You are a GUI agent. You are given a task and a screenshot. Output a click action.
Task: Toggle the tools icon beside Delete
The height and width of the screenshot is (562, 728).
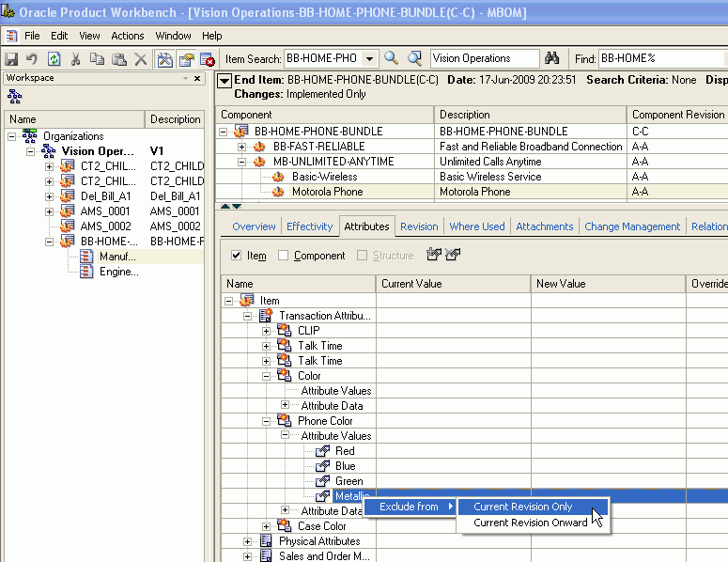click(164, 59)
